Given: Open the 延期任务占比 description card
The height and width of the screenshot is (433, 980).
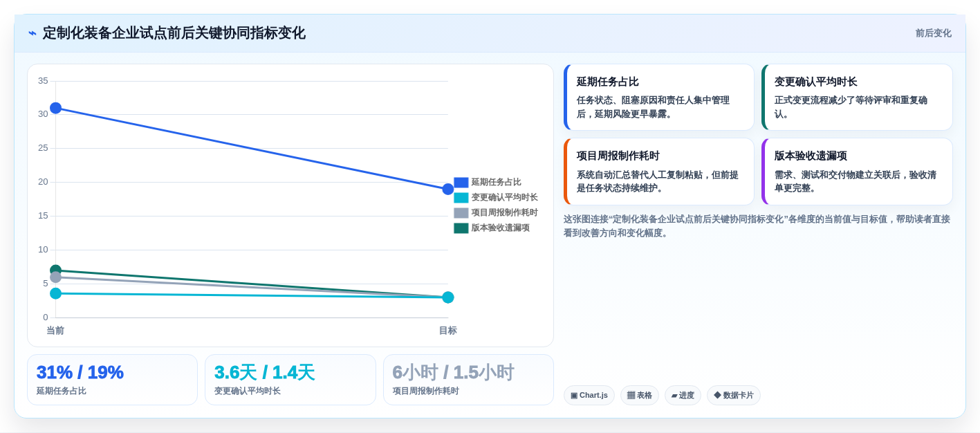Looking at the screenshot, I should (x=659, y=98).
